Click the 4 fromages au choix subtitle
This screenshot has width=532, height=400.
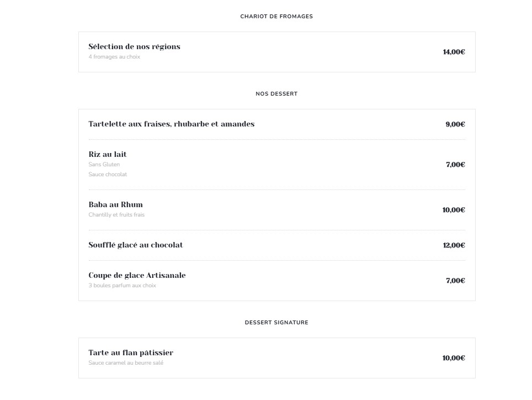[114, 57]
